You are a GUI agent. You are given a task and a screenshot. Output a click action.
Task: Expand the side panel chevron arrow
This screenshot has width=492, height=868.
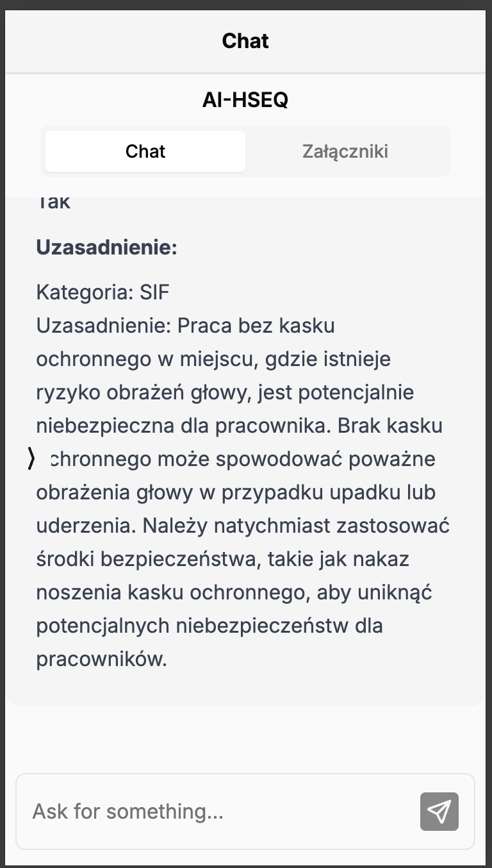[31, 458]
